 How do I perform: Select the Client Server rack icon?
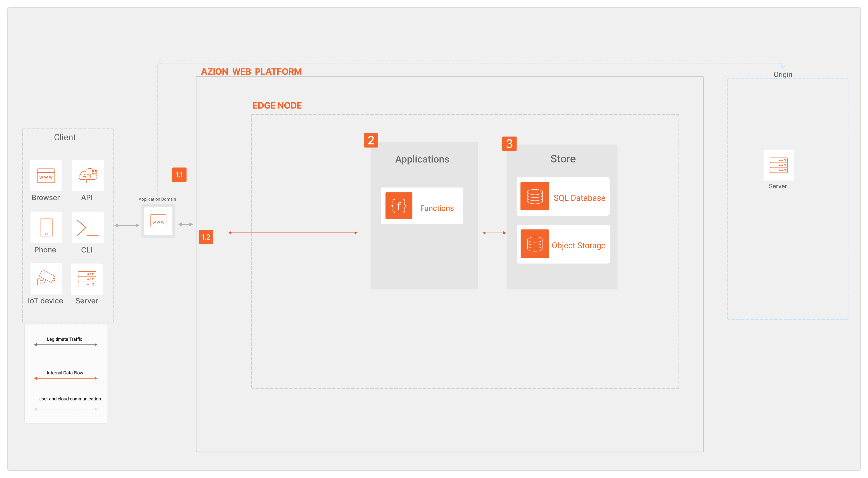87,279
